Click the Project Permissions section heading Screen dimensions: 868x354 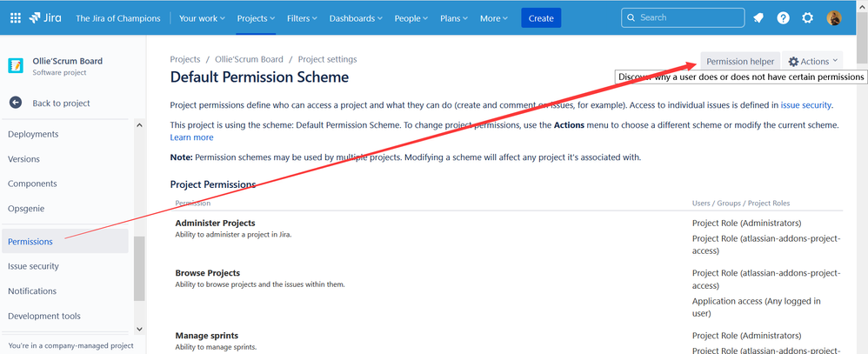click(212, 184)
